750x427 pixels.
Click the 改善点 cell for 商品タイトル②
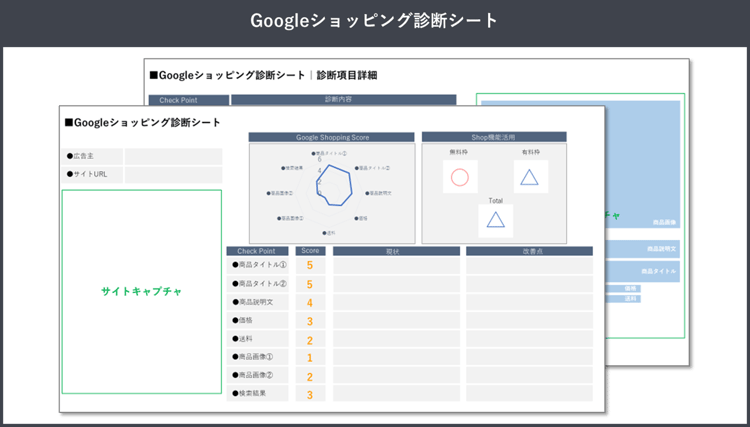point(529,284)
